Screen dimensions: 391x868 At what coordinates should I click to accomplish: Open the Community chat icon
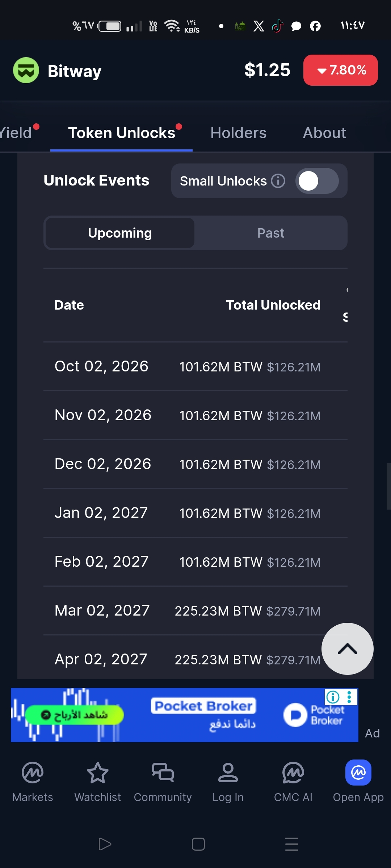(x=163, y=773)
